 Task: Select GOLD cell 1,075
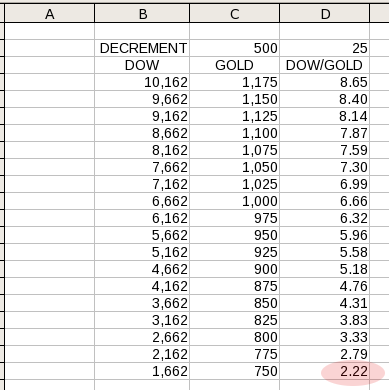(x=234, y=150)
